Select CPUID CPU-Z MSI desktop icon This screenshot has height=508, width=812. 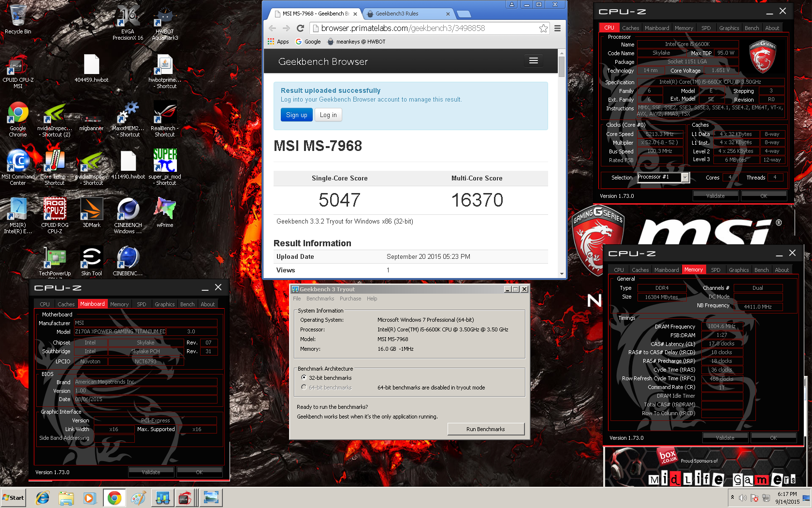[x=18, y=71]
